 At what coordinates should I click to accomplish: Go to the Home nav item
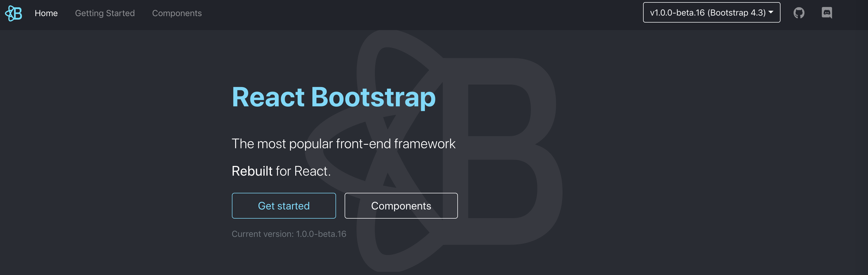(46, 13)
